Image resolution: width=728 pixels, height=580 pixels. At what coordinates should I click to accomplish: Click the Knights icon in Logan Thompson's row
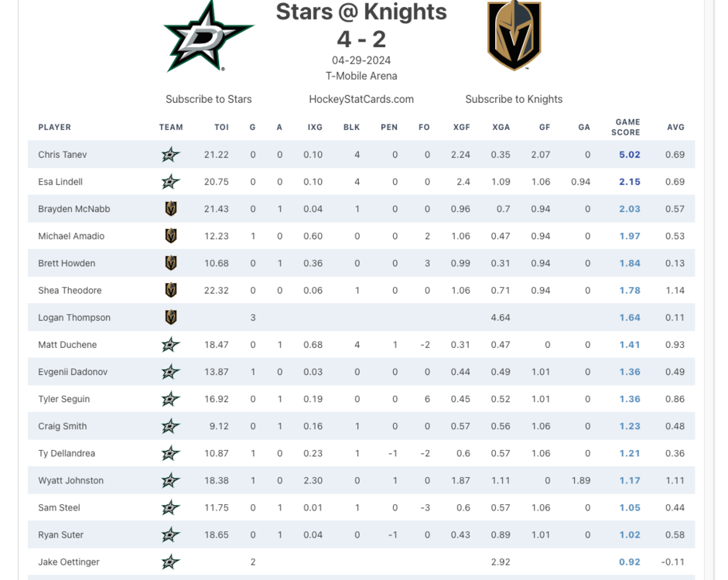click(x=171, y=318)
